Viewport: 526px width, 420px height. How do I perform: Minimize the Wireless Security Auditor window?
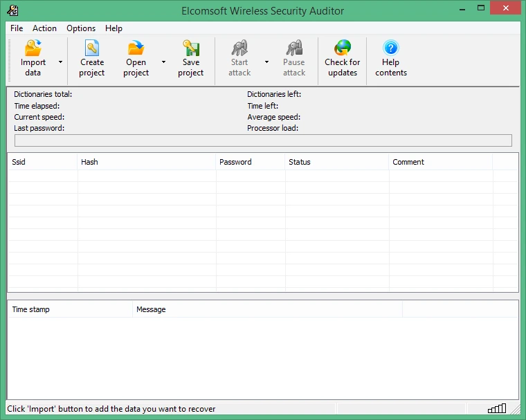click(462, 9)
